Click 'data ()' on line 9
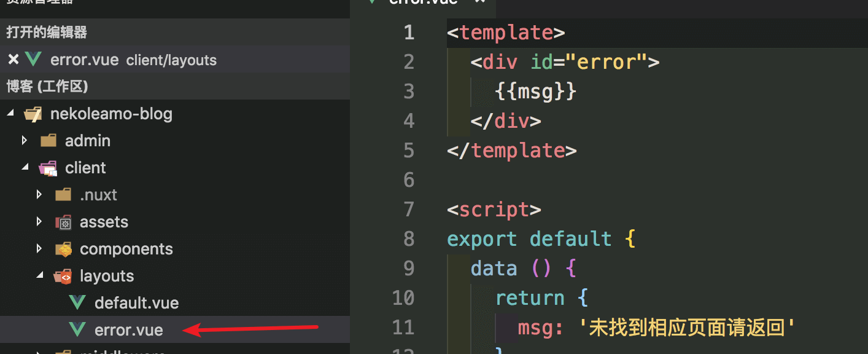Image resolution: width=868 pixels, height=354 pixels. coord(512,268)
